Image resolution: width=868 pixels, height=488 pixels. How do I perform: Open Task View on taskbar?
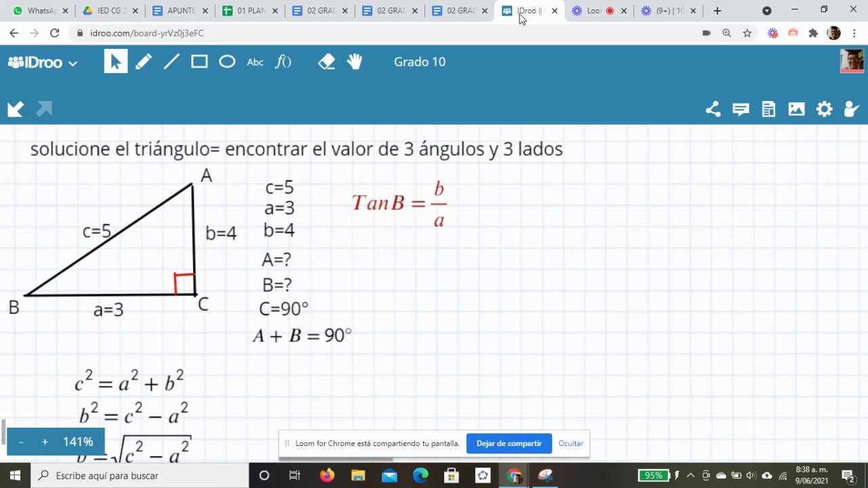pyautogui.click(x=295, y=476)
